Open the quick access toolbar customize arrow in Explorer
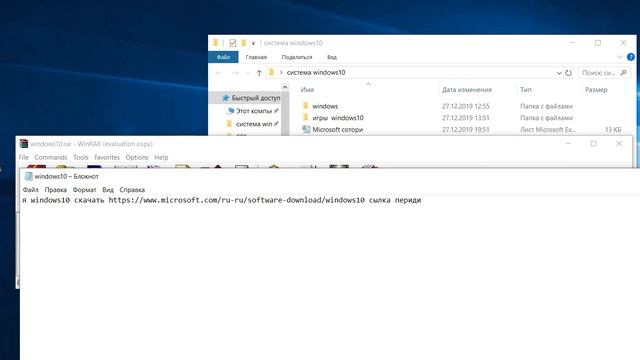Image resolution: width=640 pixels, height=360 pixels. (x=253, y=43)
